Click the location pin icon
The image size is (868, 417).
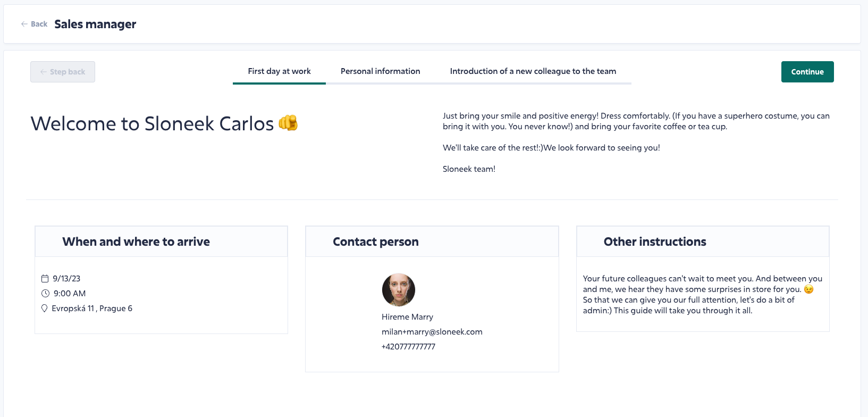point(45,308)
